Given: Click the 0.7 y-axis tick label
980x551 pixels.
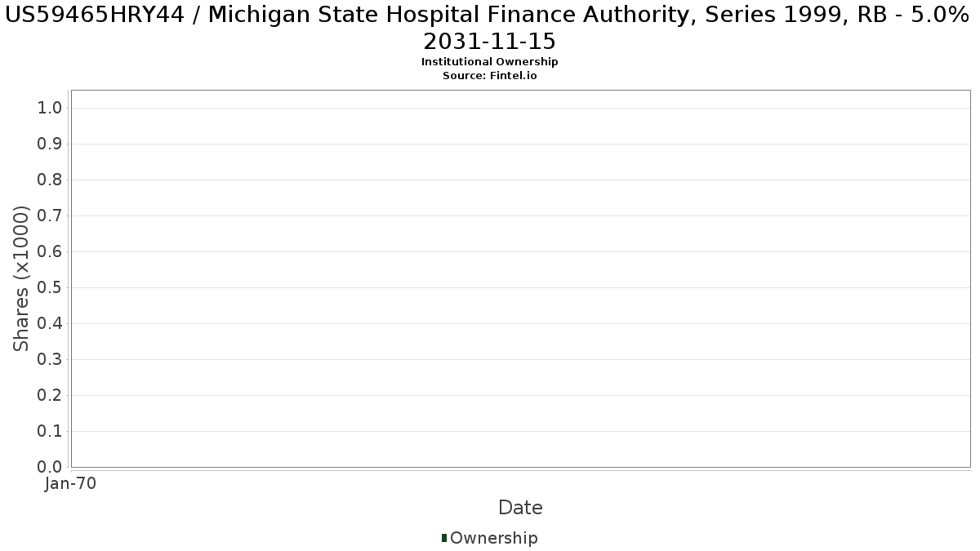Looking at the screenshot, I should pos(50,216).
